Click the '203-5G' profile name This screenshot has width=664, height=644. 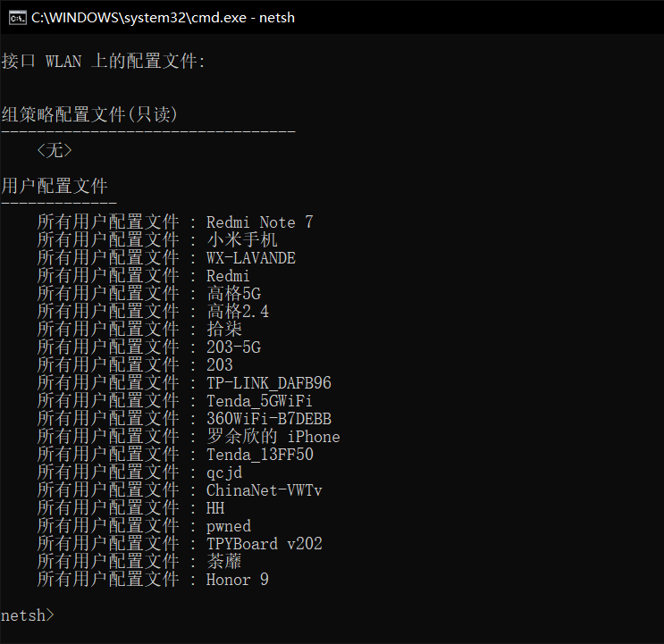click(x=234, y=347)
